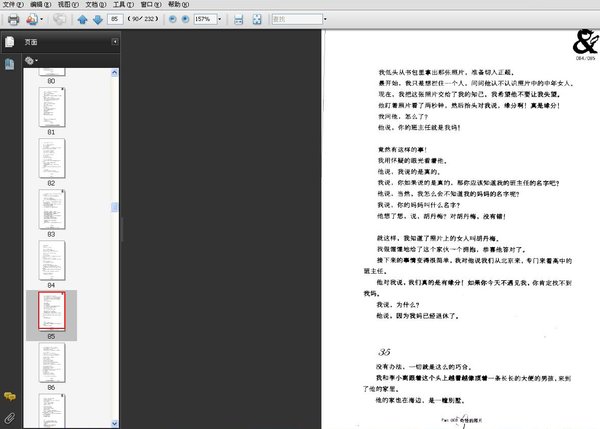This screenshot has height=429, width=600.
Task: Open the zoom level dropdown arrow
Action: (220, 19)
